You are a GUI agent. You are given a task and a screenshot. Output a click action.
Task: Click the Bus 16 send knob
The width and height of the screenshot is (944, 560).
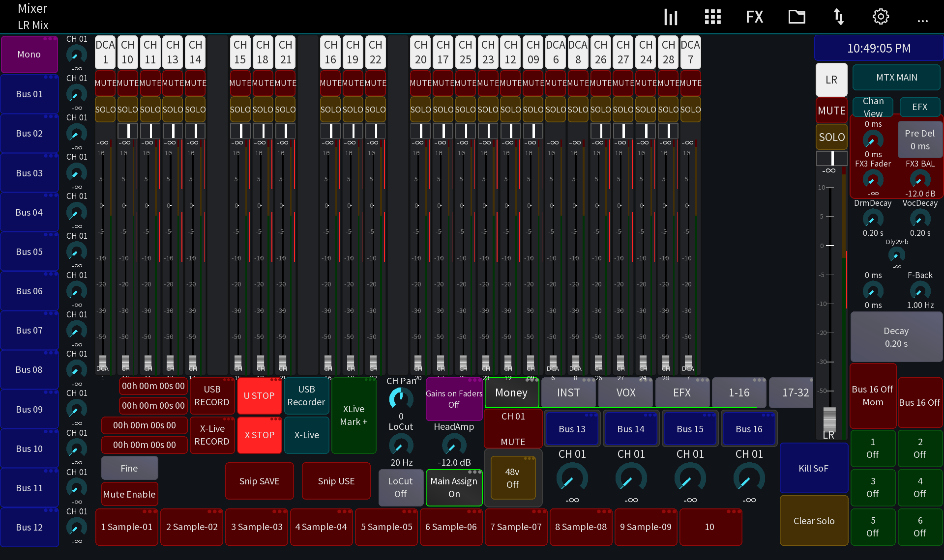click(749, 477)
